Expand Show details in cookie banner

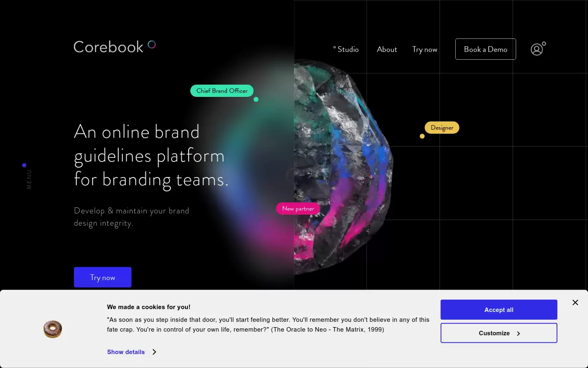coord(131,352)
